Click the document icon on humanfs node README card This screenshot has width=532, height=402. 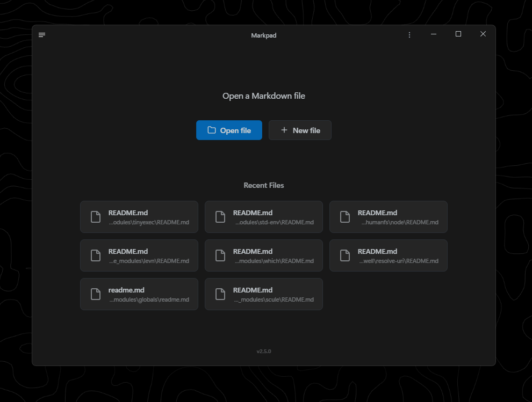click(345, 217)
